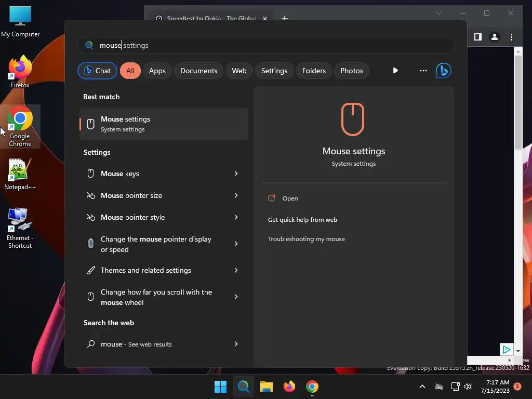This screenshot has width=532, height=399.
Task: Click the Open external-link icon
Action: click(271, 198)
